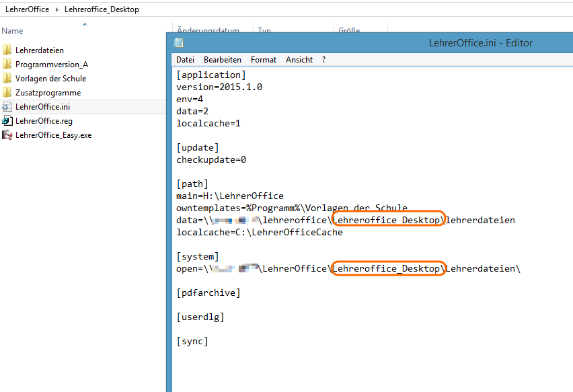Click the Notepad icon in the Editor title bar
Screen dimensions: 573x392
[179, 42]
